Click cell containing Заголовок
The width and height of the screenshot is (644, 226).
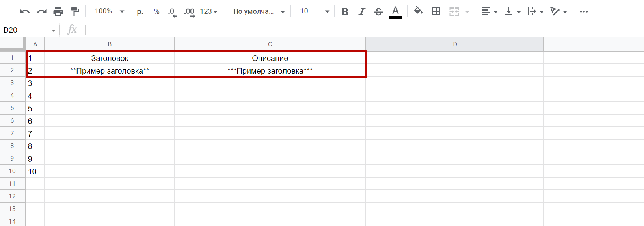point(110,58)
